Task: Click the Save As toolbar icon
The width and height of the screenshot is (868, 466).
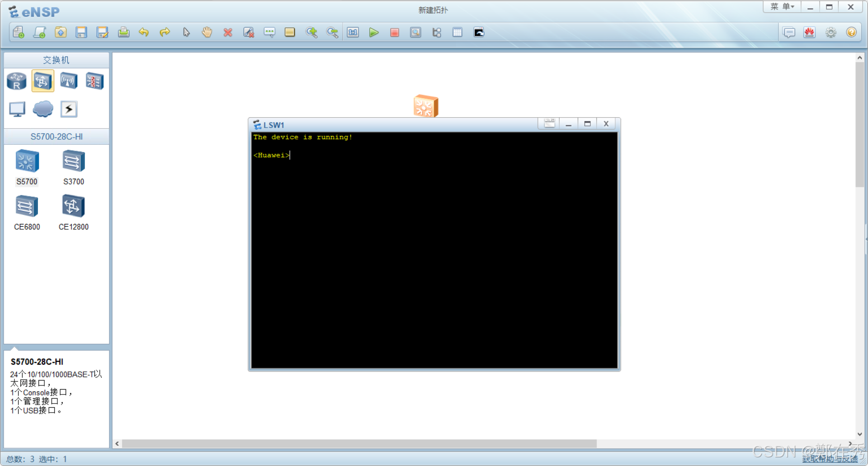Action: [102, 32]
